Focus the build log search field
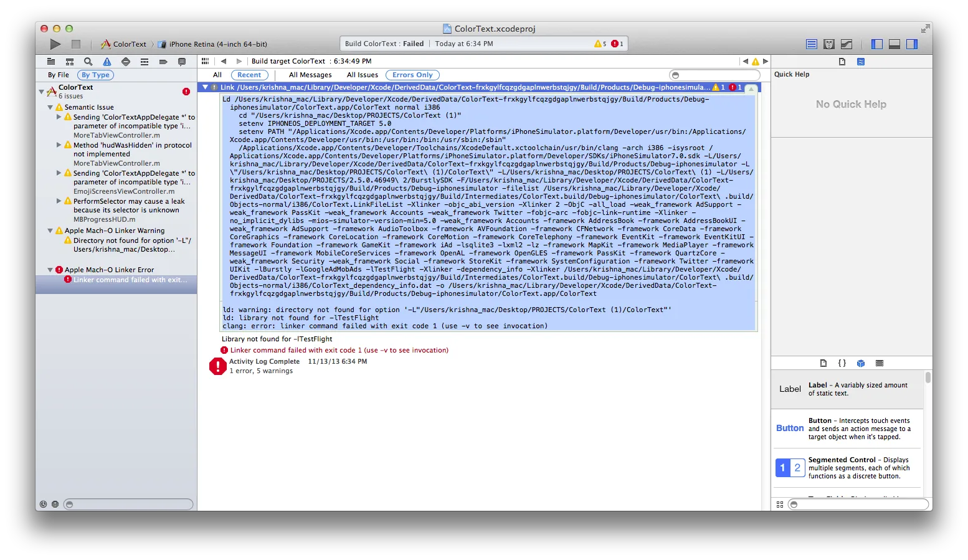The height and width of the screenshot is (560, 968). pyautogui.click(x=714, y=75)
